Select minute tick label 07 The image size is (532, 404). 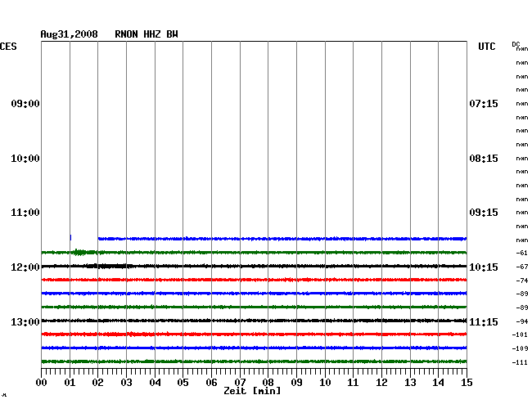240,383
